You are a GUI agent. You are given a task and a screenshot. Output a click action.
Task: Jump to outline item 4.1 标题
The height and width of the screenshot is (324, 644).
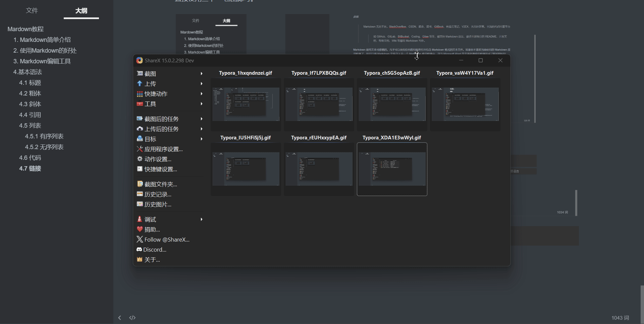(x=30, y=83)
